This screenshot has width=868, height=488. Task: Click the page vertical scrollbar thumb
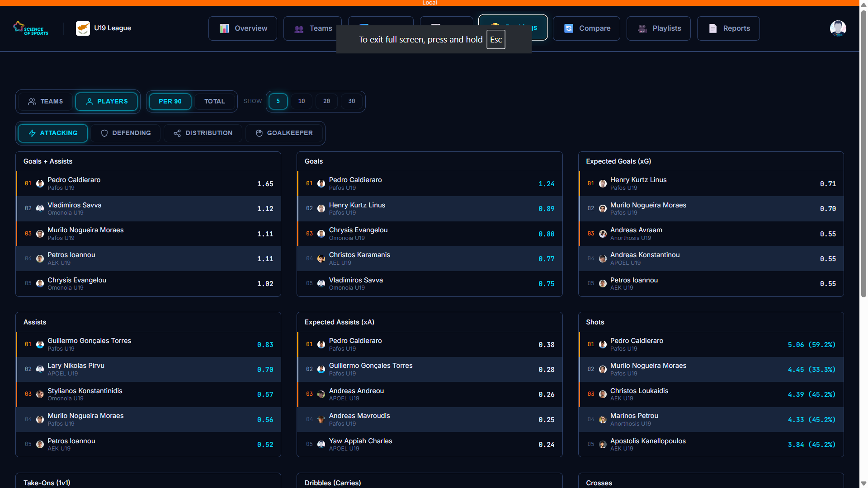click(x=863, y=154)
